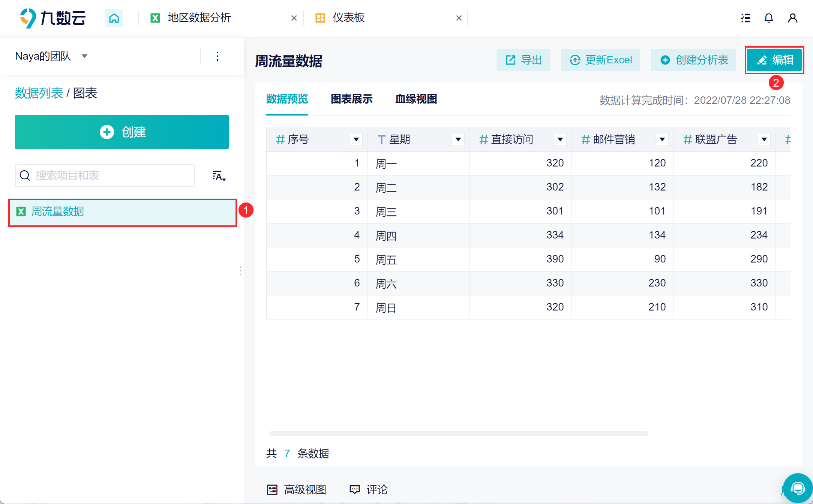The width and height of the screenshot is (813, 504).
Task: Open the user profile icon
Action: 792,18
